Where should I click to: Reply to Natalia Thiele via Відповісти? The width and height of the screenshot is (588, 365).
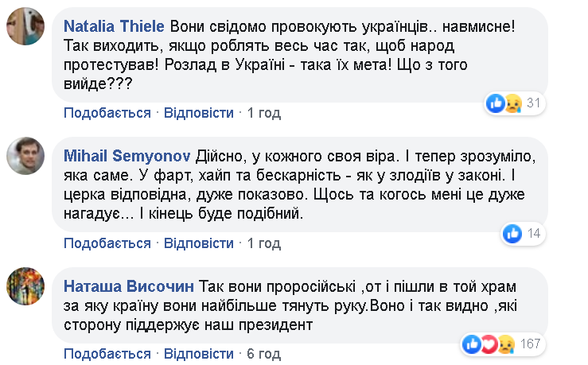199,113
